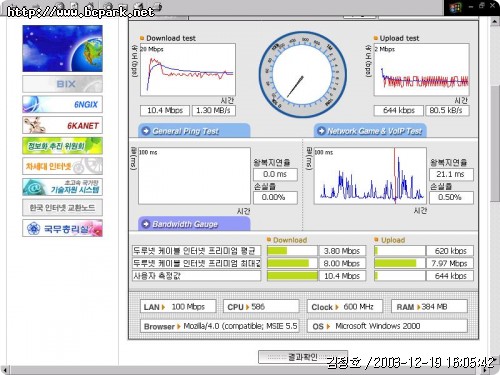This screenshot has height=375, width=500.
Task: Click the arrow icon beside Bandwidth Gauge
Action: coord(146,224)
